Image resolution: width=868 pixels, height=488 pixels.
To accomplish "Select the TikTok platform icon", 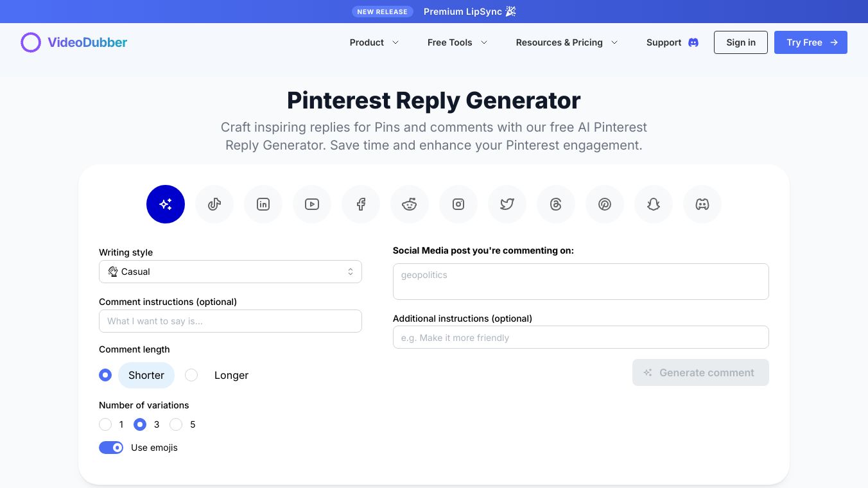I will [x=214, y=204].
